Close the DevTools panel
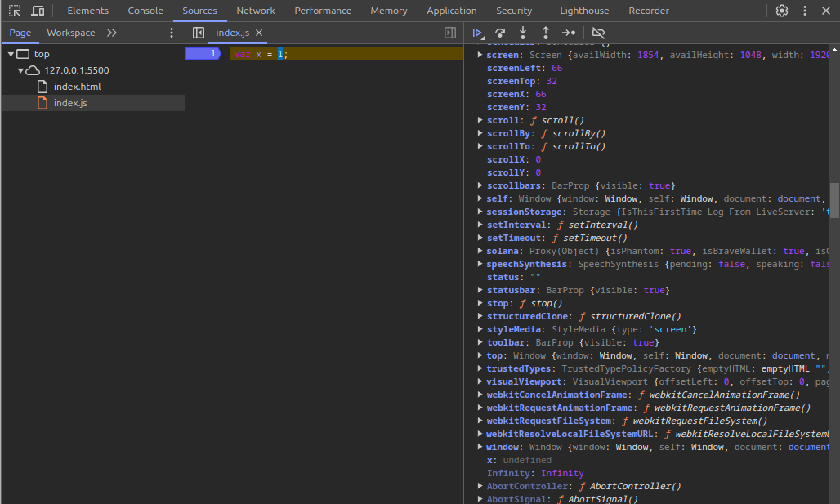The width and height of the screenshot is (840, 504). click(x=826, y=11)
